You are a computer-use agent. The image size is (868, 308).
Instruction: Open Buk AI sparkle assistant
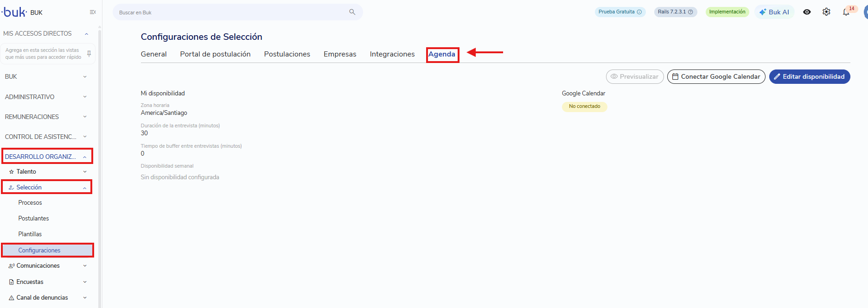[x=774, y=12]
